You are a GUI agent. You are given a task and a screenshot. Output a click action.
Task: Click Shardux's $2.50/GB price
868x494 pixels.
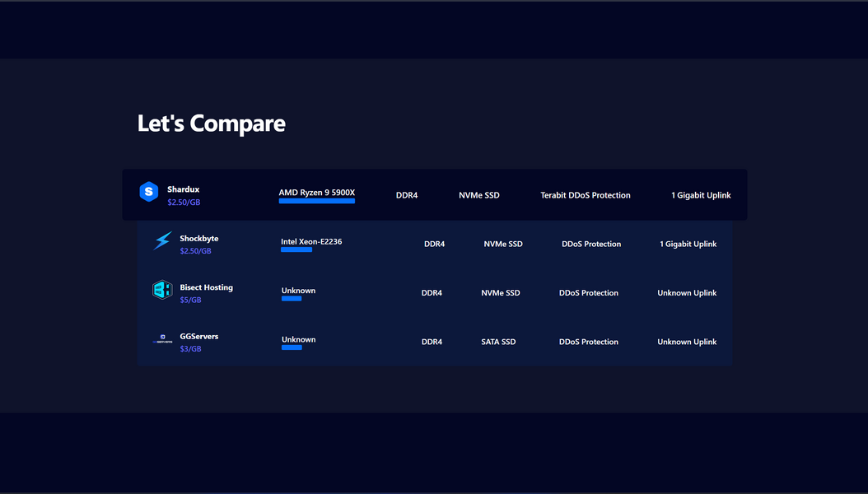pos(184,203)
